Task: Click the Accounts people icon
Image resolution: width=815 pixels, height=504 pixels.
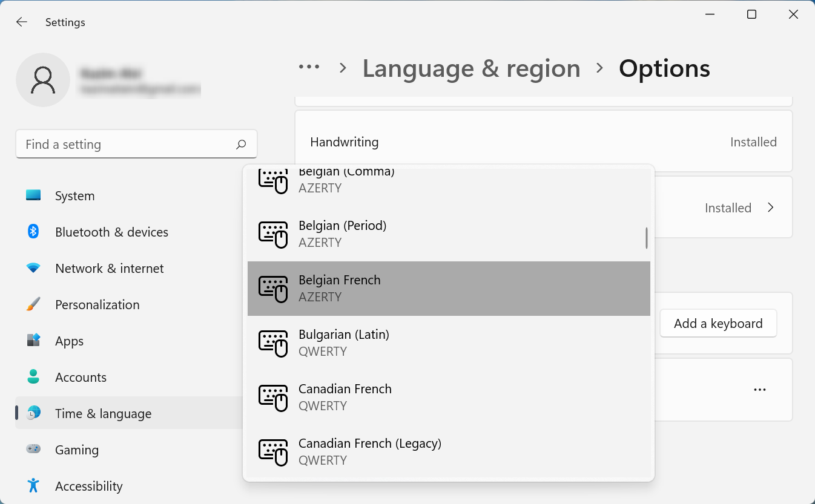Action: [33, 377]
